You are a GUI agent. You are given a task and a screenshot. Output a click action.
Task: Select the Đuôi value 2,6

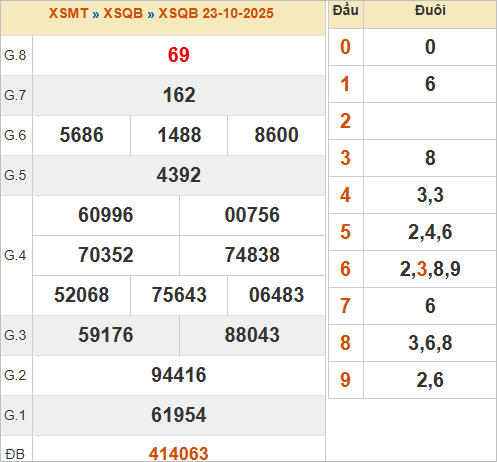click(x=430, y=380)
